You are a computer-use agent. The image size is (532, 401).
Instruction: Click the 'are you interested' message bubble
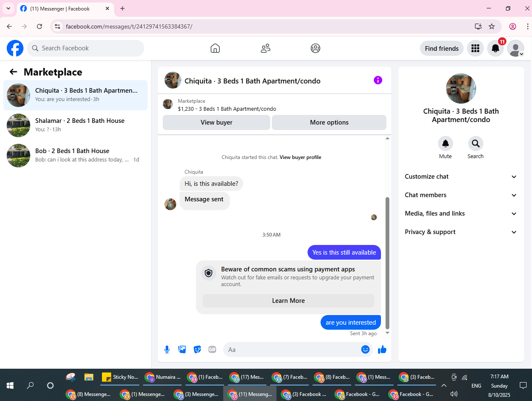click(351, 322)
